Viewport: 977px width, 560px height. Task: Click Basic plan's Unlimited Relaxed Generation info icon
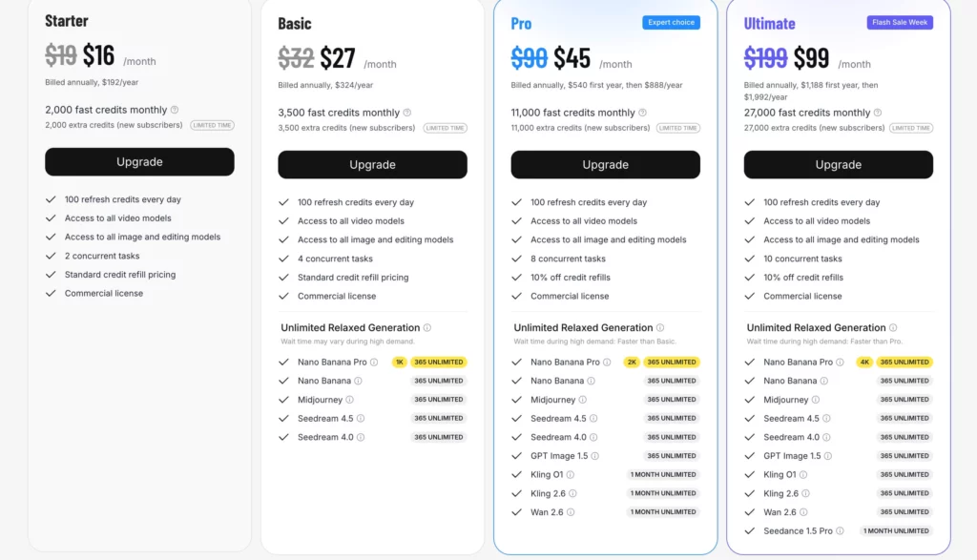427,328
